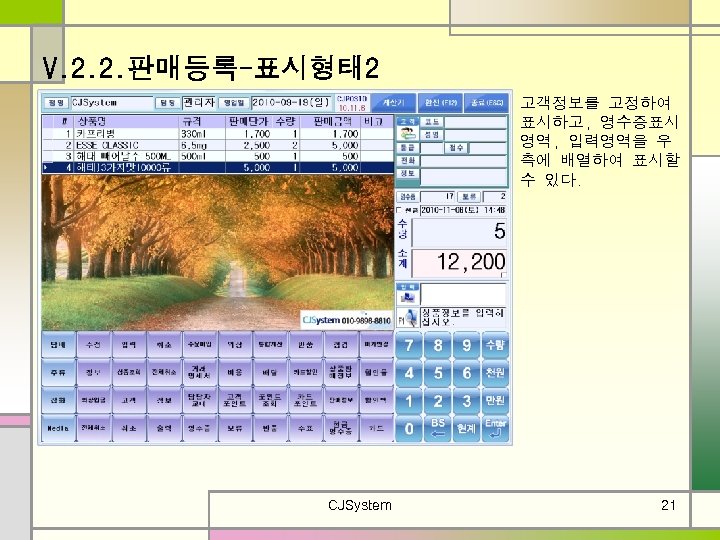Click the 배달 function key
The height and width of the screenshot is (540, 720).
point(270,372)
